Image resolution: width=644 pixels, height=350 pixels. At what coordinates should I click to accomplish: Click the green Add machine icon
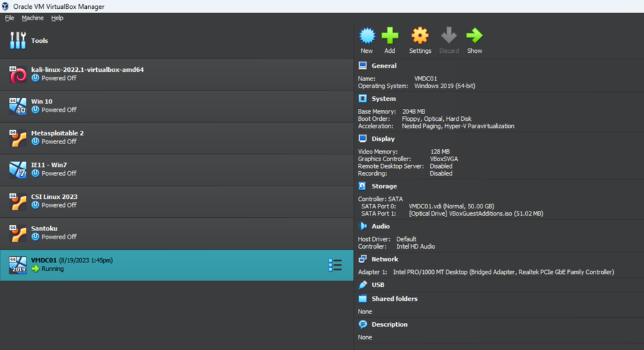point(390,36)
